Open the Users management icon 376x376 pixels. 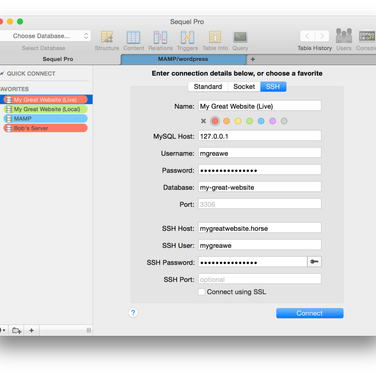coord(344,36)
